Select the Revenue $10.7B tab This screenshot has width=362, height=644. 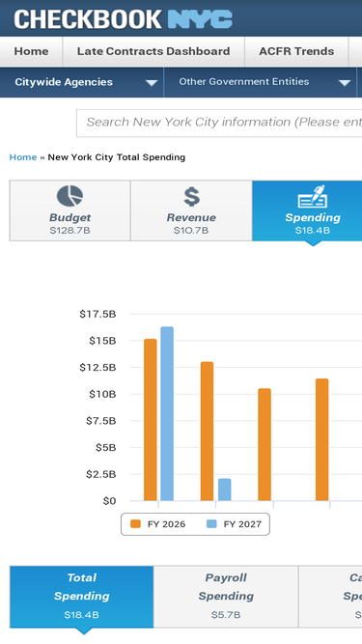191,210
